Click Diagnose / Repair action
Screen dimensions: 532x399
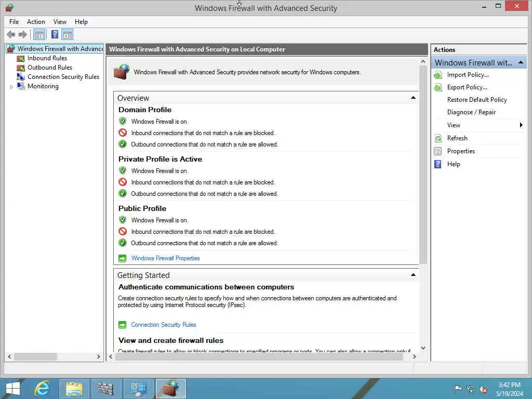tap(471, 112)
